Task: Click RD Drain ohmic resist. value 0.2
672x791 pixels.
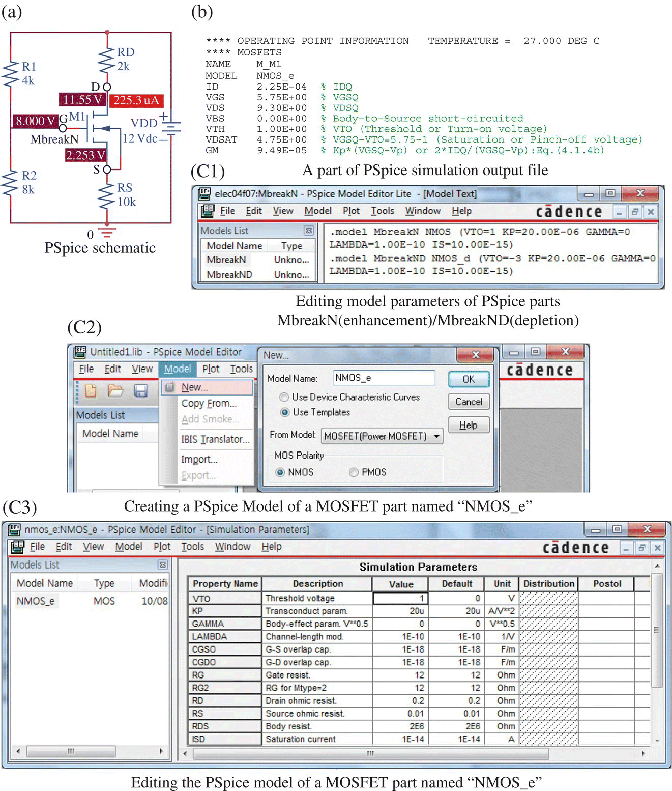Action: pos(401,701)
